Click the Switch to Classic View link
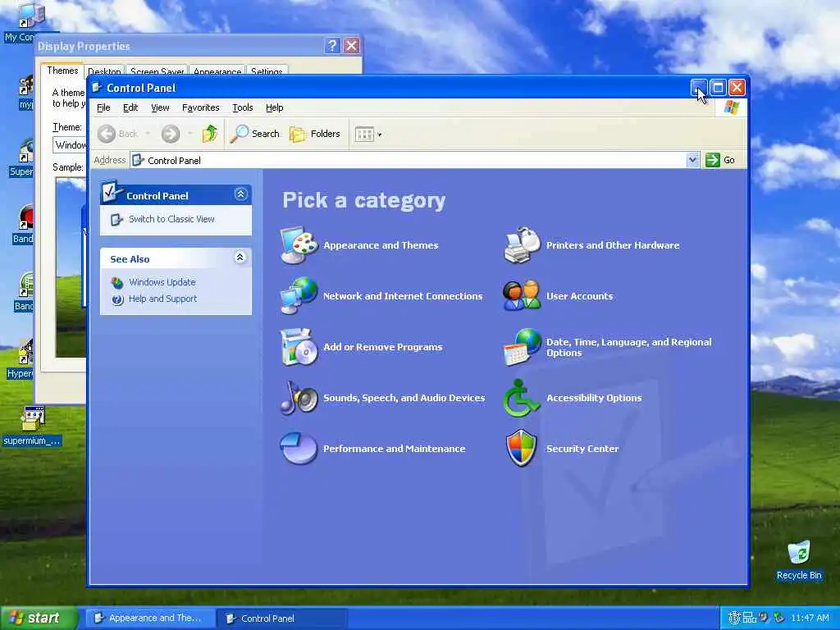Screen dimensions: 840x630 171,219
